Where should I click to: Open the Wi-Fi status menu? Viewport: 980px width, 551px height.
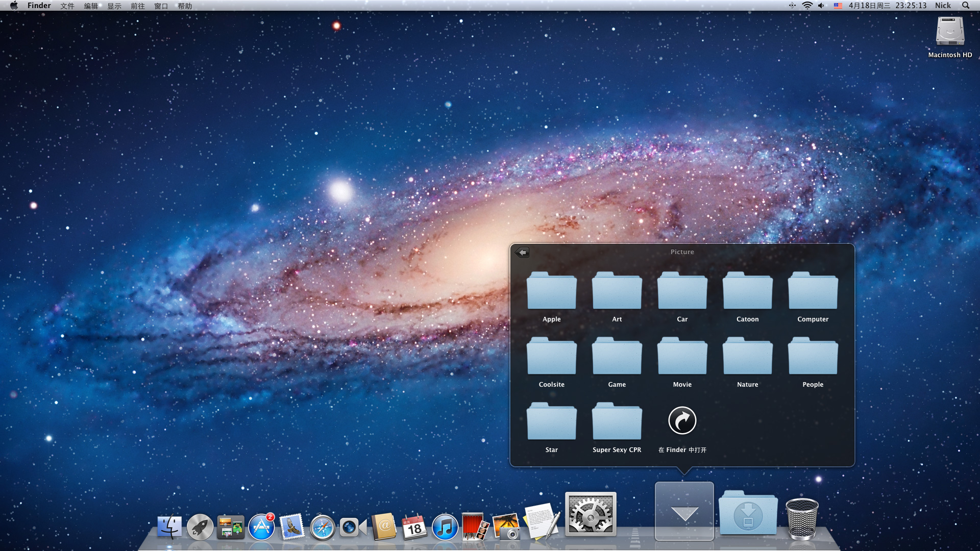(807, 6)
